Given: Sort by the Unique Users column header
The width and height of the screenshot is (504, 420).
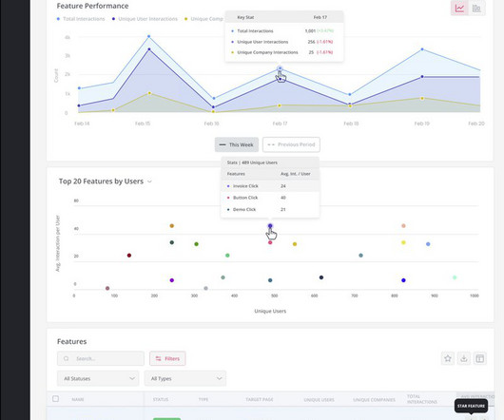Looking at the screenshot, I should coord(319,400).
